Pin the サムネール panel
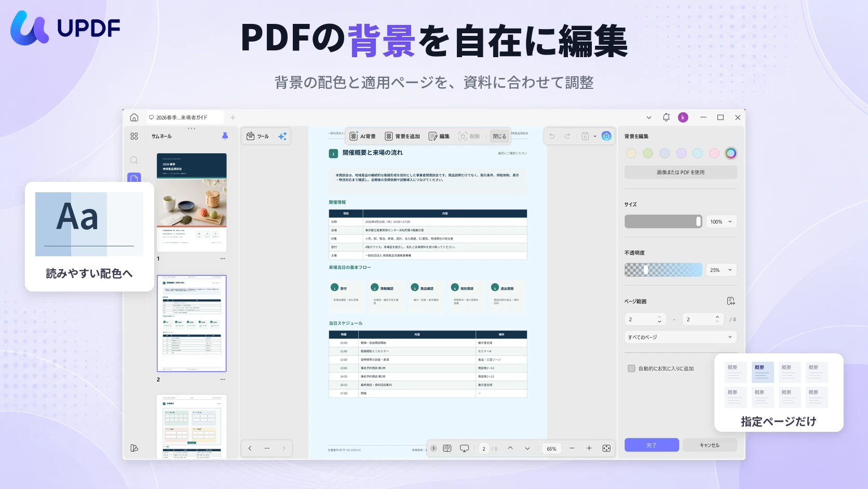The width and height of the screenshot is (868, 489). 225,136
